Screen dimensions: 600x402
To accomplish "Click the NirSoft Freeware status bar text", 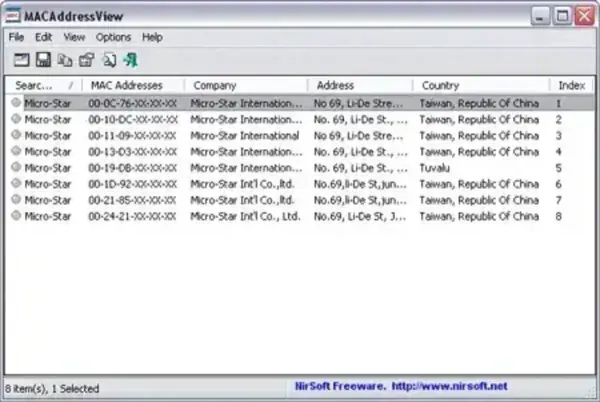I will [x=340, y=386].
